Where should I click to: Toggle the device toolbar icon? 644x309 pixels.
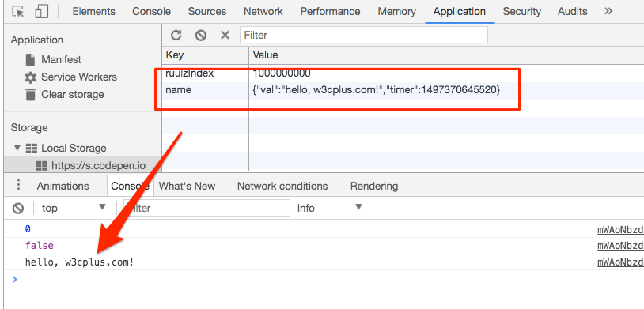point(41,12)
